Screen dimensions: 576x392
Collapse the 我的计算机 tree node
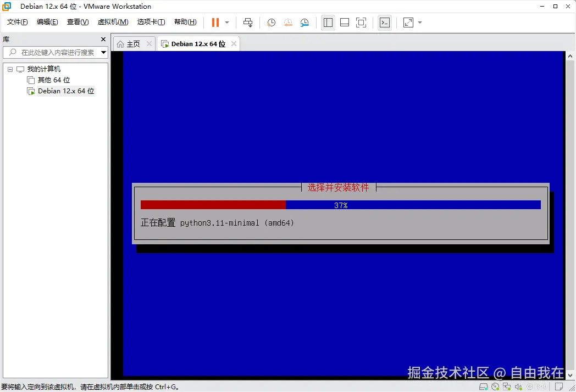tap(9, 69)
